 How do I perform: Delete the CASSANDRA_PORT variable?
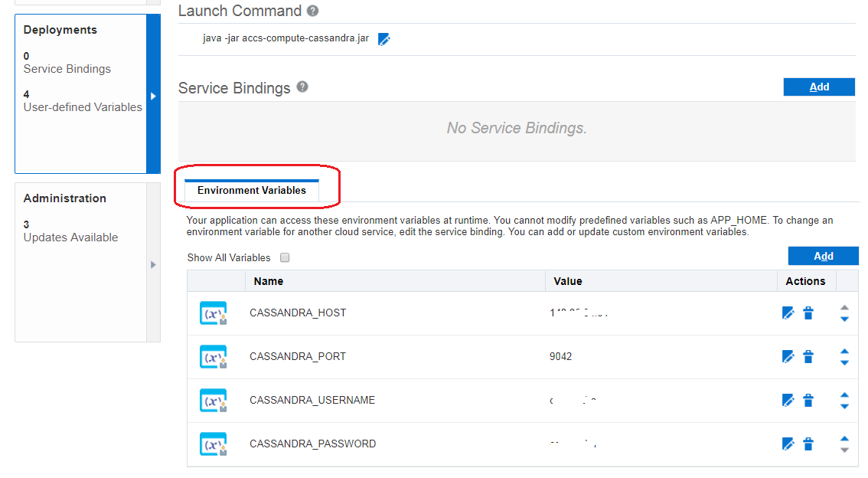pos(808,356)
